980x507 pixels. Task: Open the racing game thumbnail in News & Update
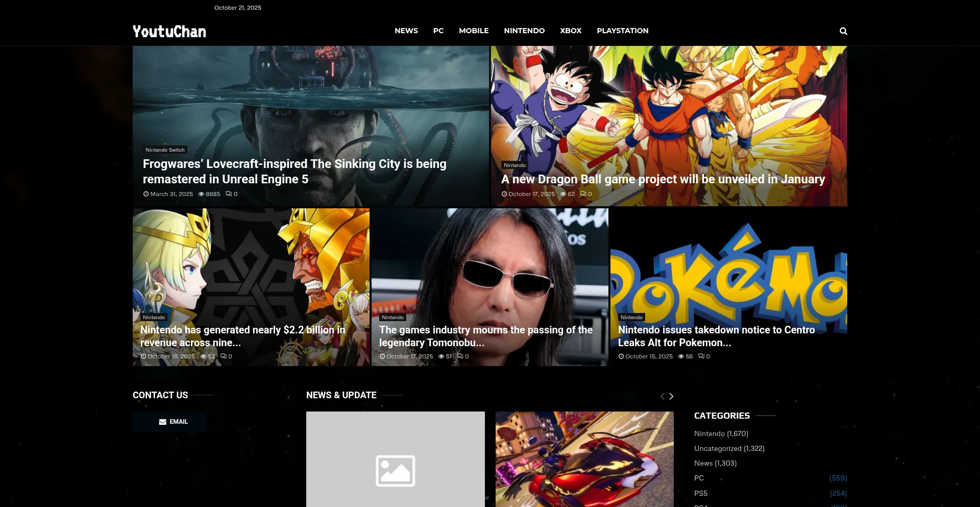[x=584, y=460]
